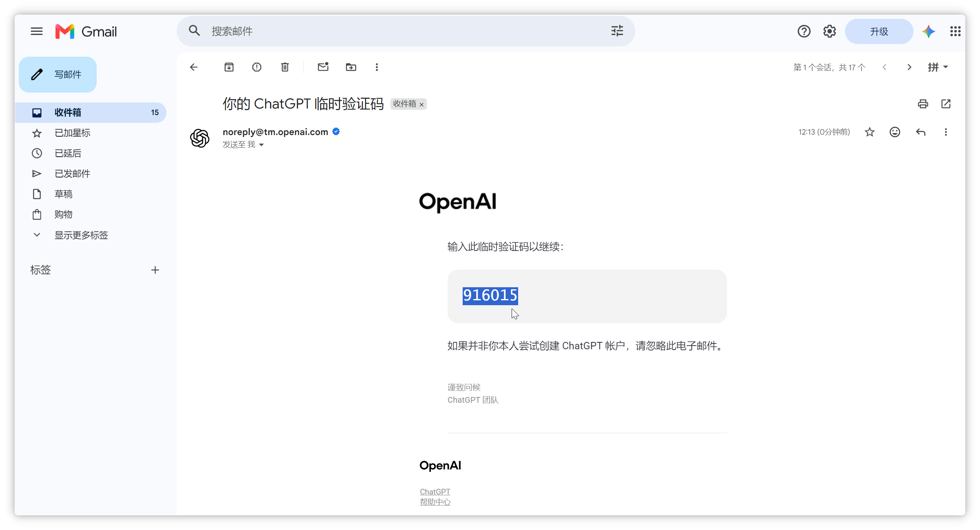The height and width of the screenshot is (530, 980).
Task: Open 已发邮件 folder
Action: click(x=91, y=174)
